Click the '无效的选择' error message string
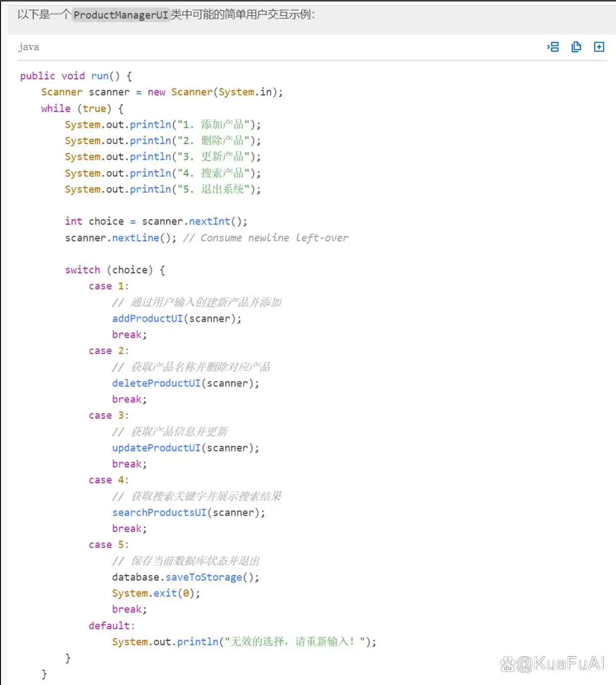 [x=295, y=642]
